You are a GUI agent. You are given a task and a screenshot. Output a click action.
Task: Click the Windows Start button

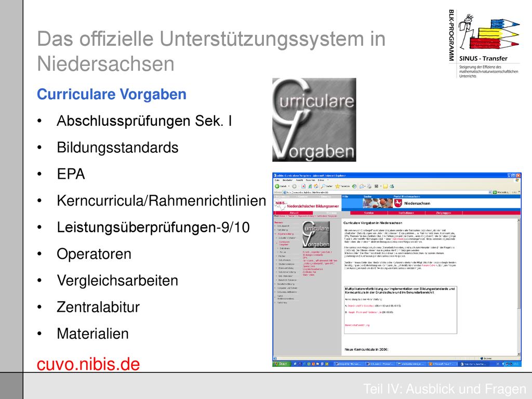(281, 364)
